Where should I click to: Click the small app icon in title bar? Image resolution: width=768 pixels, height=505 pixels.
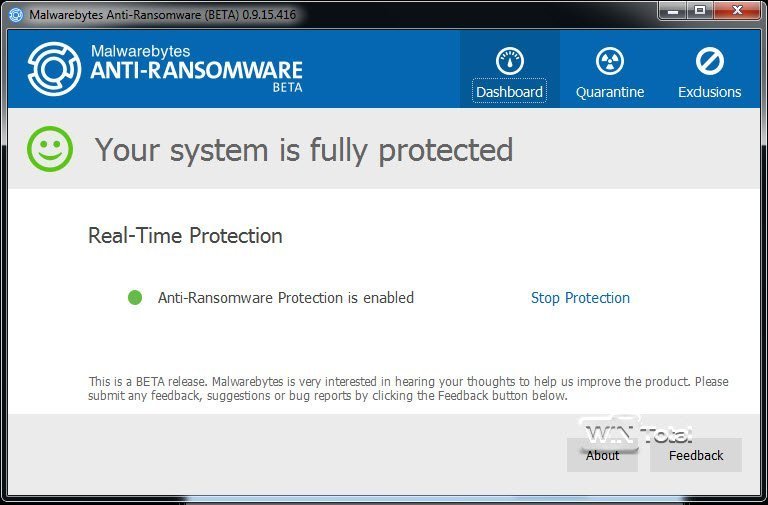point(15,15)
